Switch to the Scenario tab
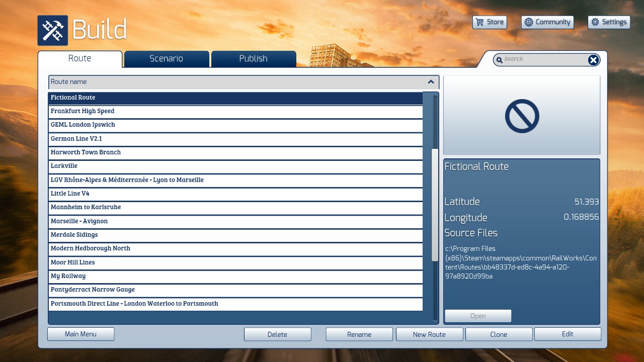The height and width of the screenshot is (362, 644). coord(166,59)
